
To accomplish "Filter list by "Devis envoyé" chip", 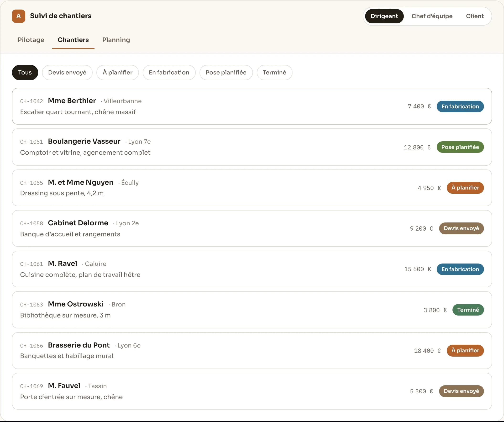I will click(67, 73).
